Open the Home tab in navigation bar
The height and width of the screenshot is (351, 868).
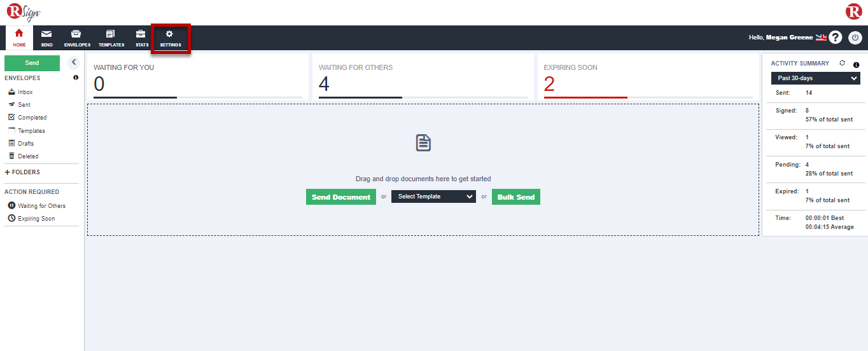click(19, 38)
